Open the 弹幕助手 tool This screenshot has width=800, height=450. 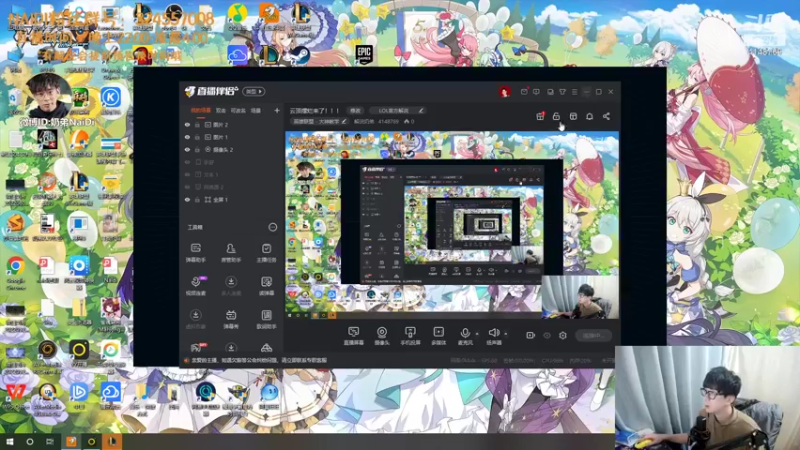click(195, 253)
